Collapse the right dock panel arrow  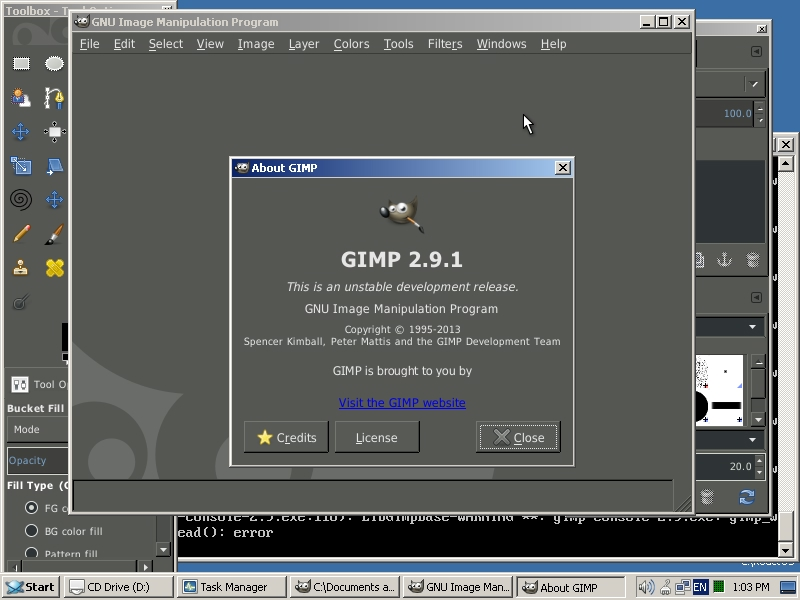[x=755, y=296]
